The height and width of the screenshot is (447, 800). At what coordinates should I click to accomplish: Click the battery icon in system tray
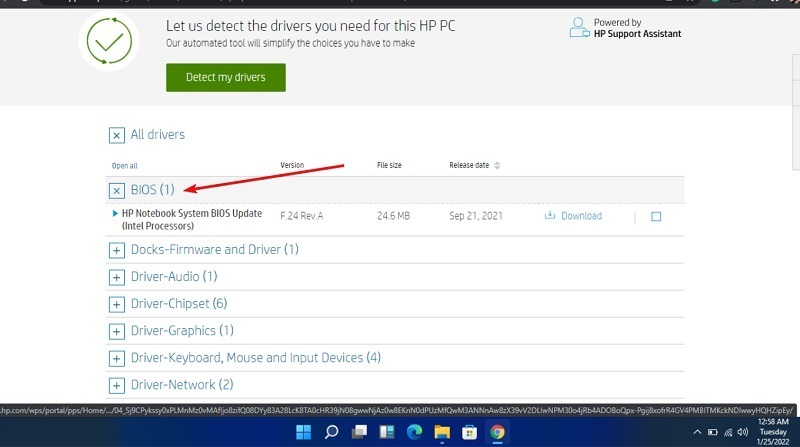tap(713, 432)
